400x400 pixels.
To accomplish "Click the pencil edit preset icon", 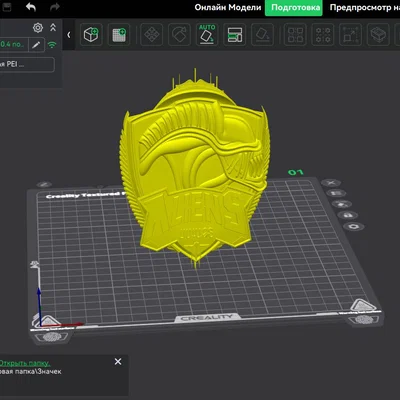I will 36,45.
